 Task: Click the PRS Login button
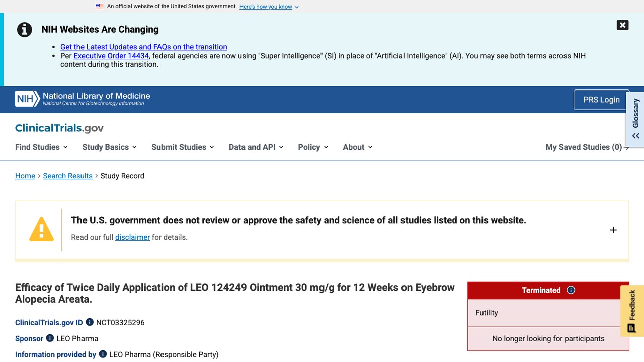pos(601,100)
